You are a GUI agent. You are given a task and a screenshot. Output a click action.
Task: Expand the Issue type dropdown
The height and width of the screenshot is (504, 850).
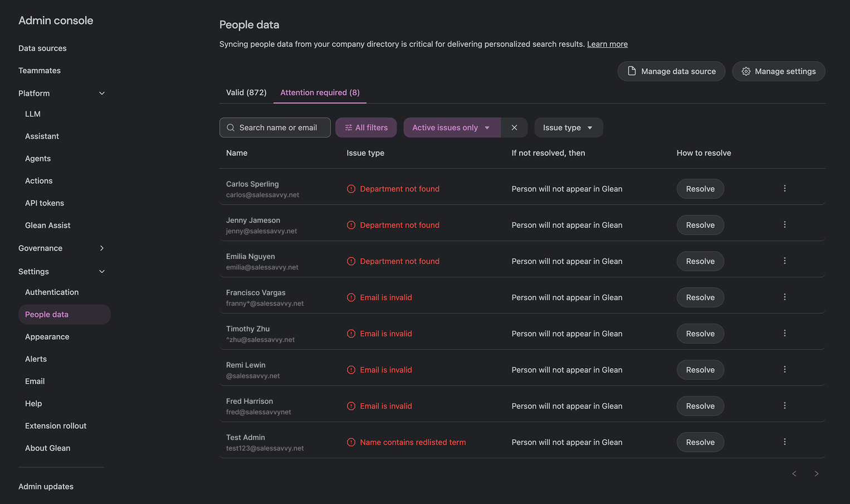(568, 128)
